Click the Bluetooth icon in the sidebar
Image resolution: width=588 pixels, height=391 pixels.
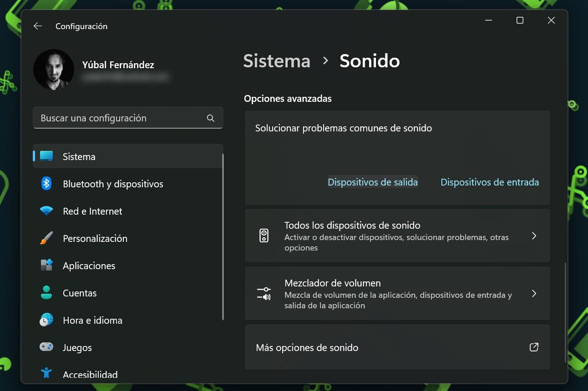pyautogui.click(x=46, y=184)
